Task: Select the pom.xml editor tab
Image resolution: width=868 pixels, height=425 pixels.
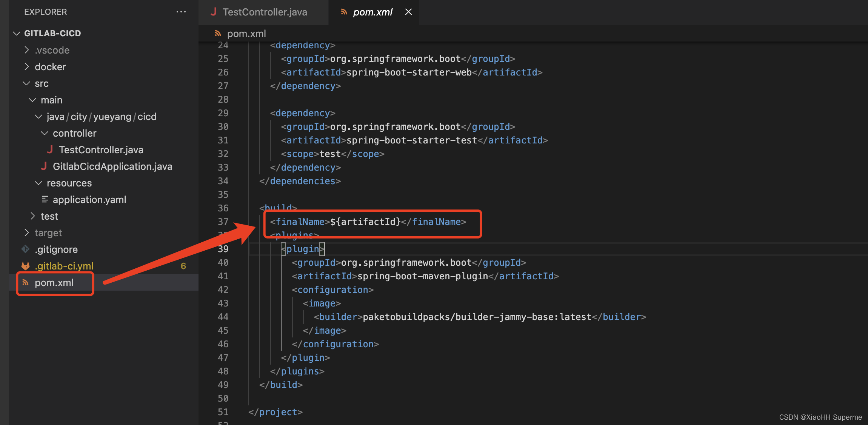Action: coord(372,12)
